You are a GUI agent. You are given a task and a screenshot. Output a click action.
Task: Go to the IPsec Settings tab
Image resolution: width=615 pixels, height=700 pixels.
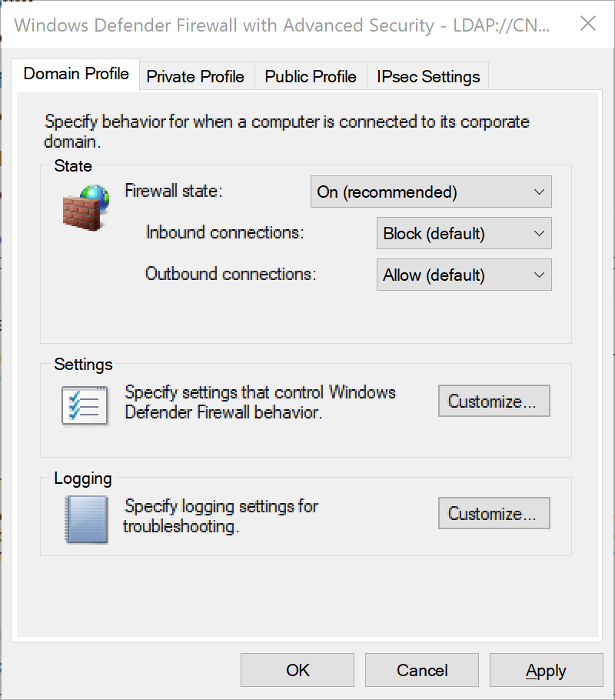pos(428,77)
